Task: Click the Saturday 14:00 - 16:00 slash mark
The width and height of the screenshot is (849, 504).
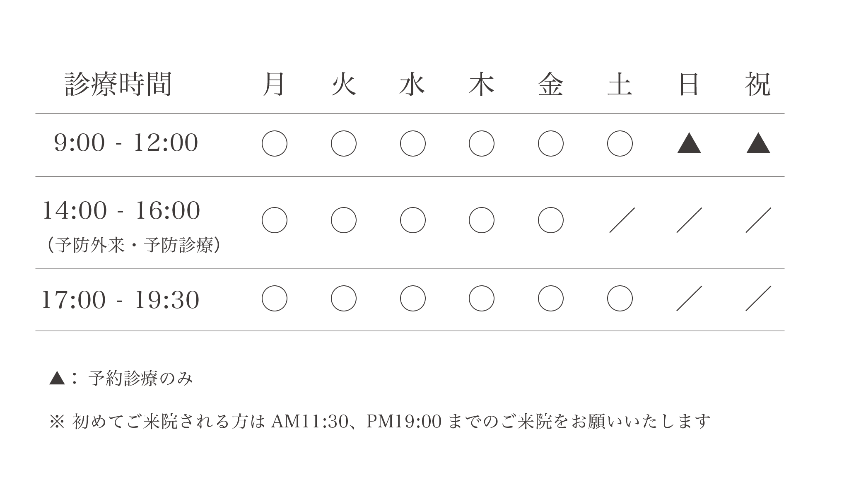Action: click(x=622, y=220)
